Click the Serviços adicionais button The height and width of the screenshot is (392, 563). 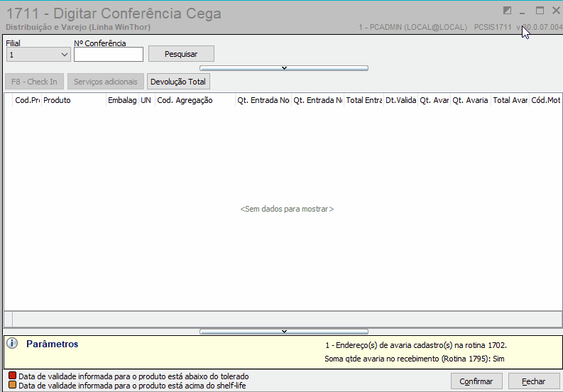coord(106,82)
